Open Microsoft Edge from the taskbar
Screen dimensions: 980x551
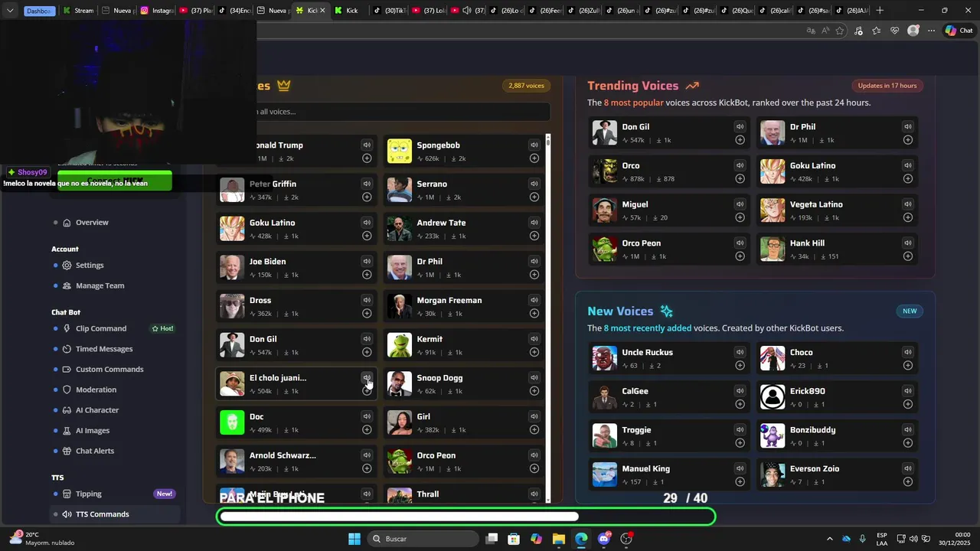(581, 539)
